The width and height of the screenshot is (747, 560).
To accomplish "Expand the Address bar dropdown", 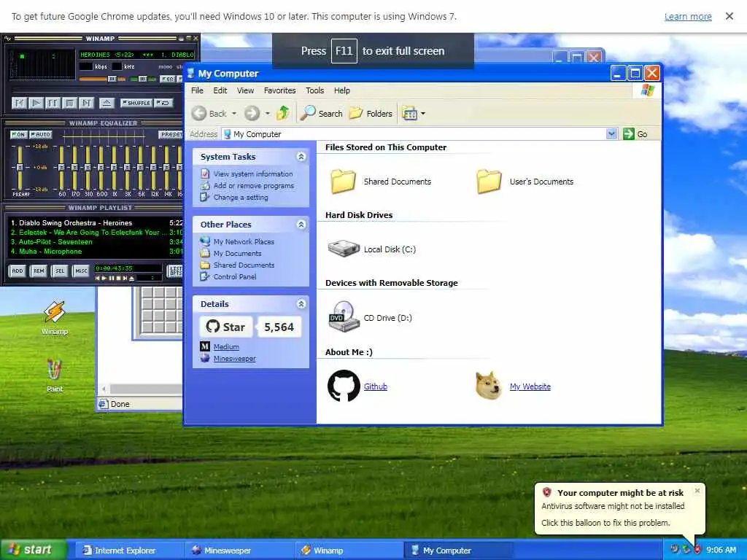I will 612,134.
